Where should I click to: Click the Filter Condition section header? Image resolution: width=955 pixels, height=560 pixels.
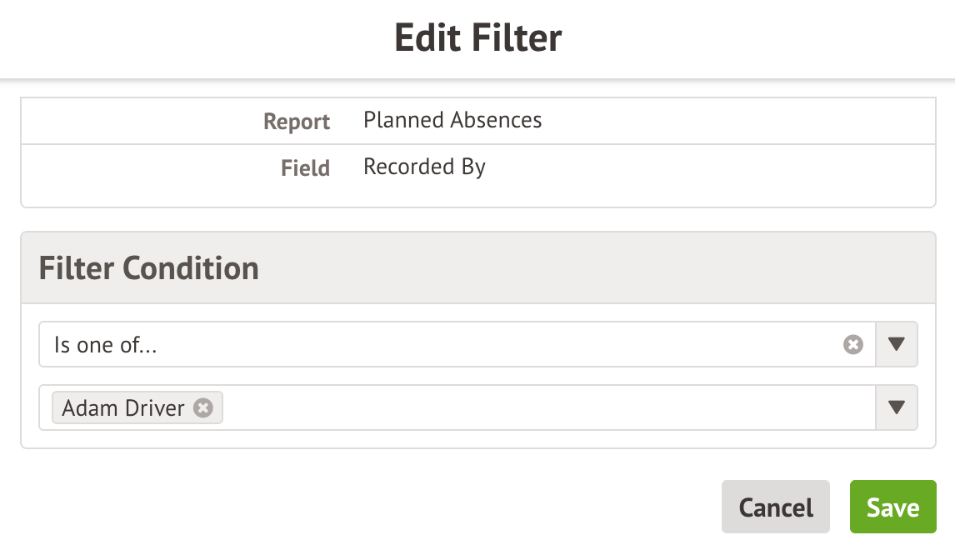click(149, 268)
